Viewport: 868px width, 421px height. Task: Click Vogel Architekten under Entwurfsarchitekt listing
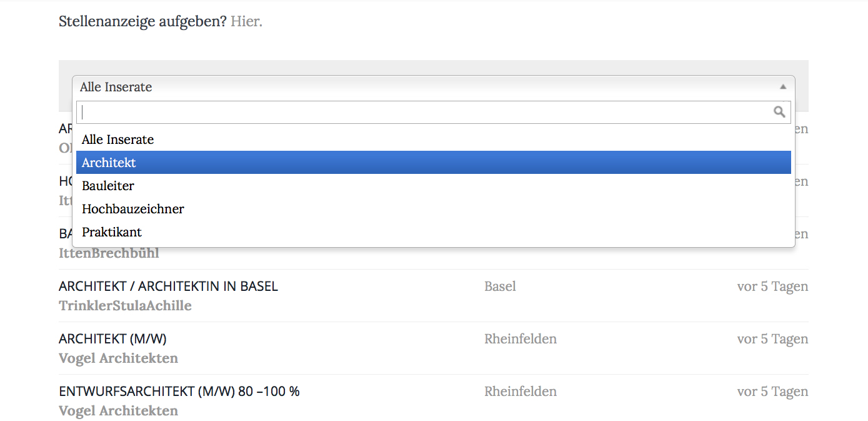(x=118, y=411)
